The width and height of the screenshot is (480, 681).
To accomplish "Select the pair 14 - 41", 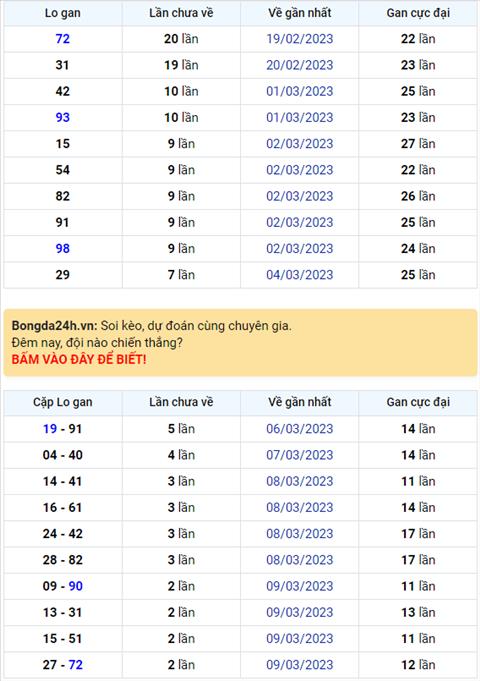I will coord(63,481).
